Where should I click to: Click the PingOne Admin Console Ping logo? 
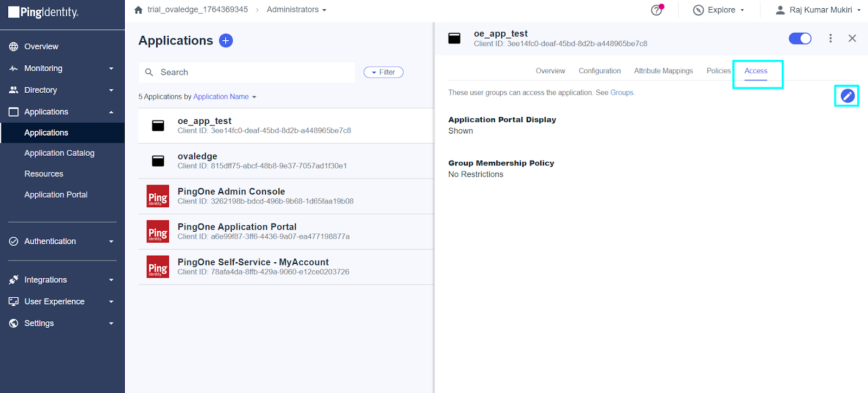158,196
